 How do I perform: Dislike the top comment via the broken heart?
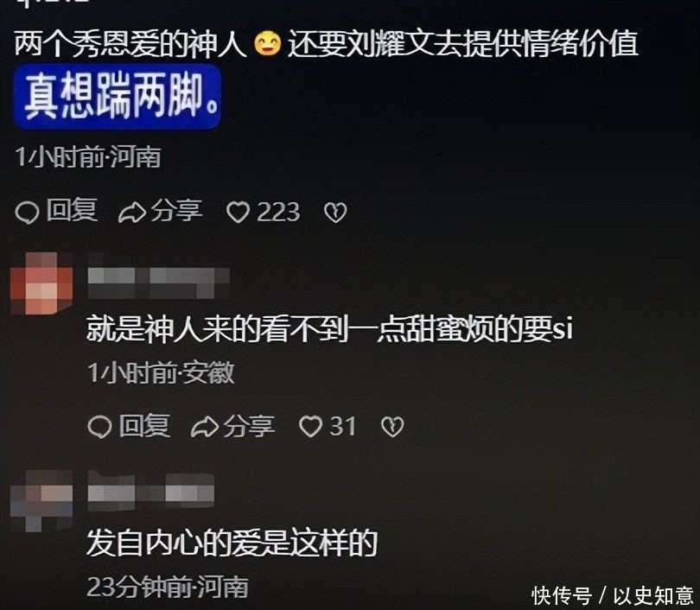335,213
